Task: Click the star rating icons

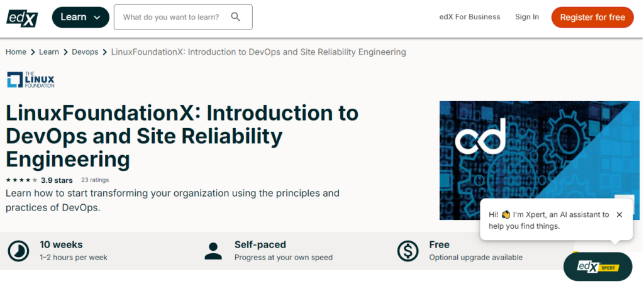Action: point(22,180)
